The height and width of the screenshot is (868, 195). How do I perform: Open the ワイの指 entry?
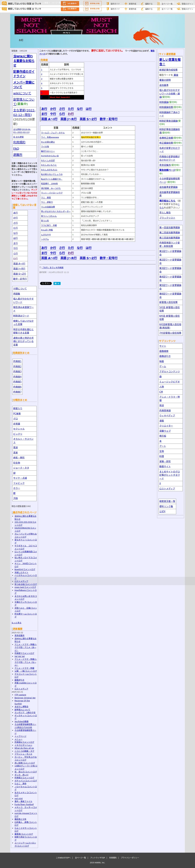45,147
